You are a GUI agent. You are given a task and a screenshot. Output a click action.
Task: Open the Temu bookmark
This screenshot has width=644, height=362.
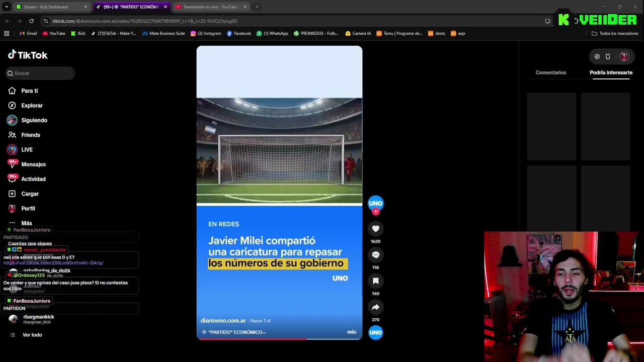coord(399,33)
